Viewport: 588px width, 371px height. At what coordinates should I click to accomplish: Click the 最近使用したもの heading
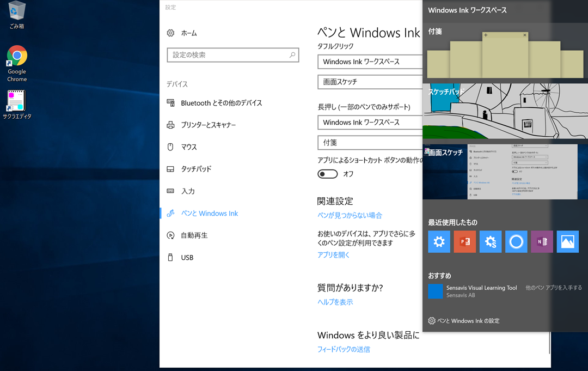click(452, 222)
